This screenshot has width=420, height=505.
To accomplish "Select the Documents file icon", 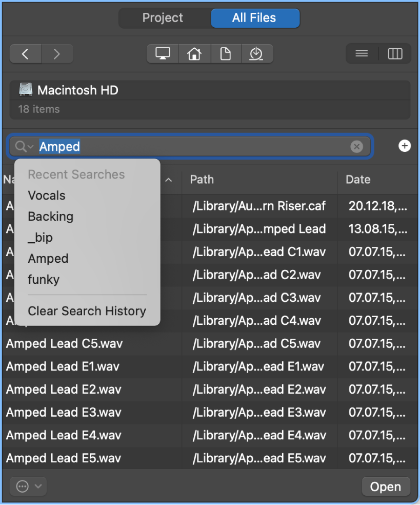I will click(226, 53).
